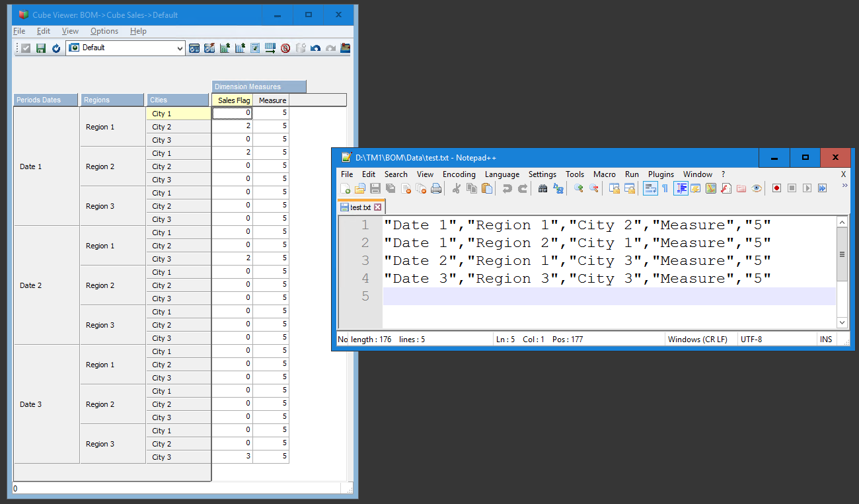
Task: Toggle Word Wrap in Notepad++ toolbar
Action: [650, 188]
